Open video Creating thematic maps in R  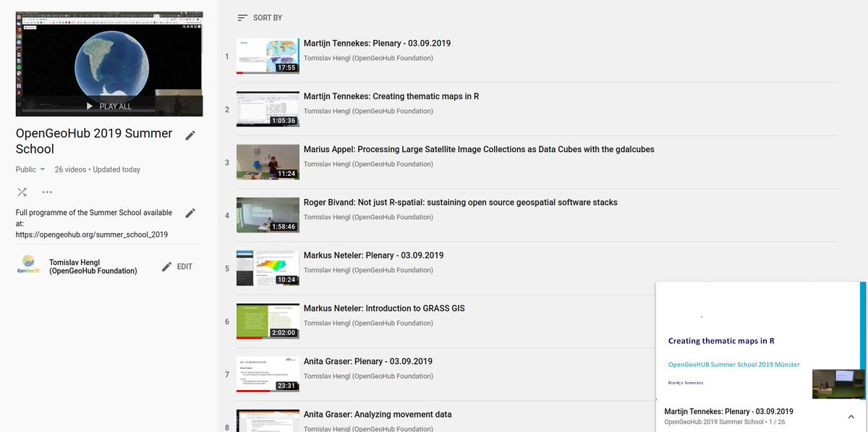(x=391, y=96)
